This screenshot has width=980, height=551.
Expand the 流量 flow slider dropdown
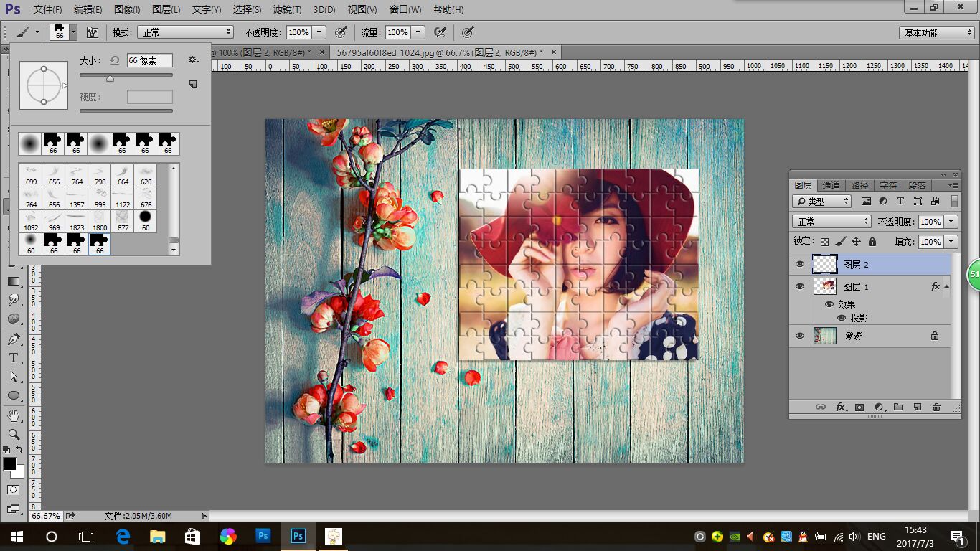tap(418, 32)
